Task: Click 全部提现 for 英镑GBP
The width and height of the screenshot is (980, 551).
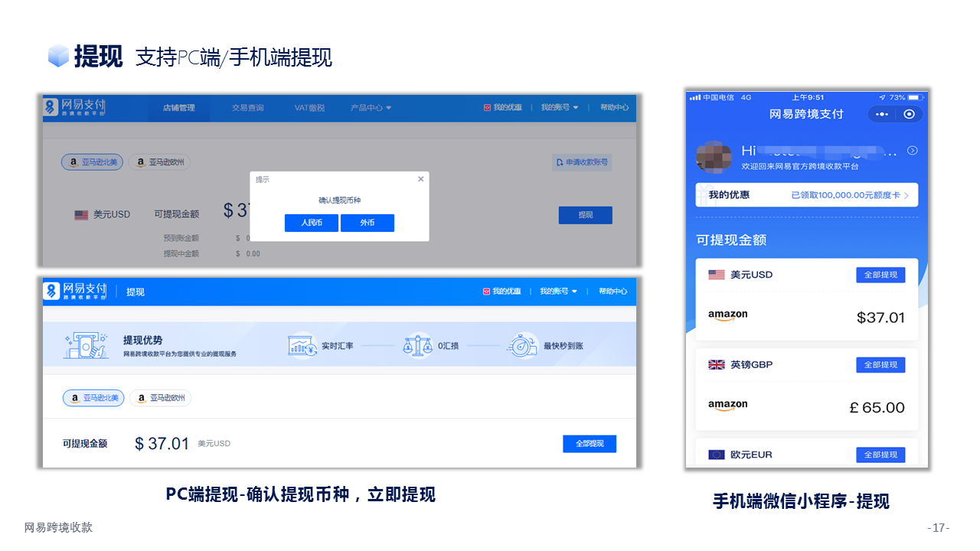Action: point(880,365)
